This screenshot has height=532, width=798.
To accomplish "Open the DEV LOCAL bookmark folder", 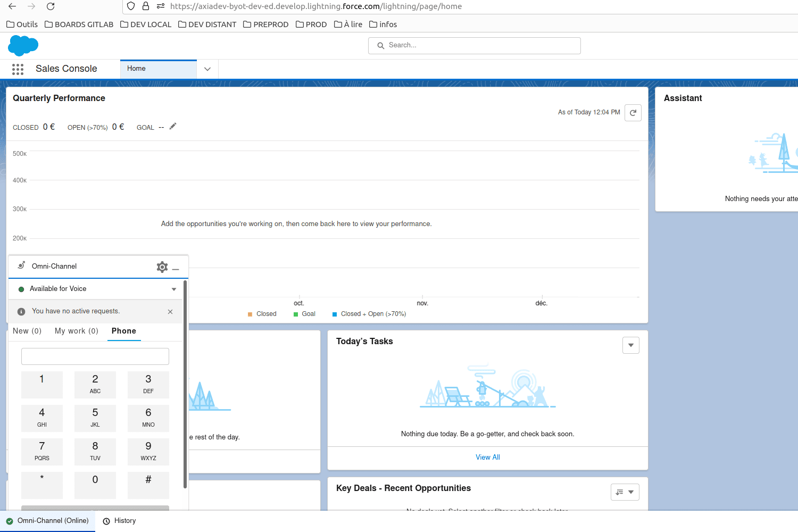I will (146, 24).
